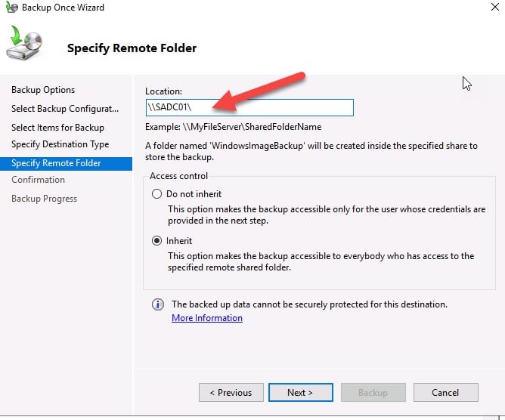The image size is (505, 420).
Task: Open the Backup Options step
Action: (43, 90)
